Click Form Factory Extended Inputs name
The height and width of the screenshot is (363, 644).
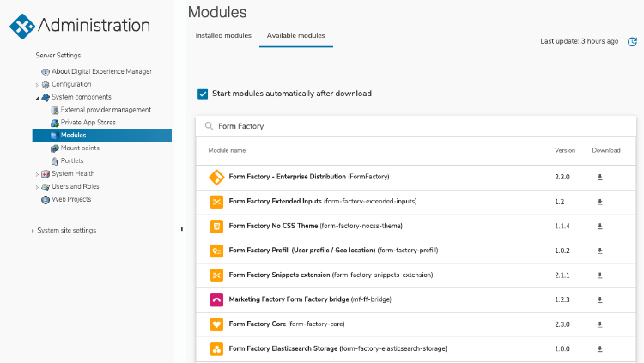(275, 201)
